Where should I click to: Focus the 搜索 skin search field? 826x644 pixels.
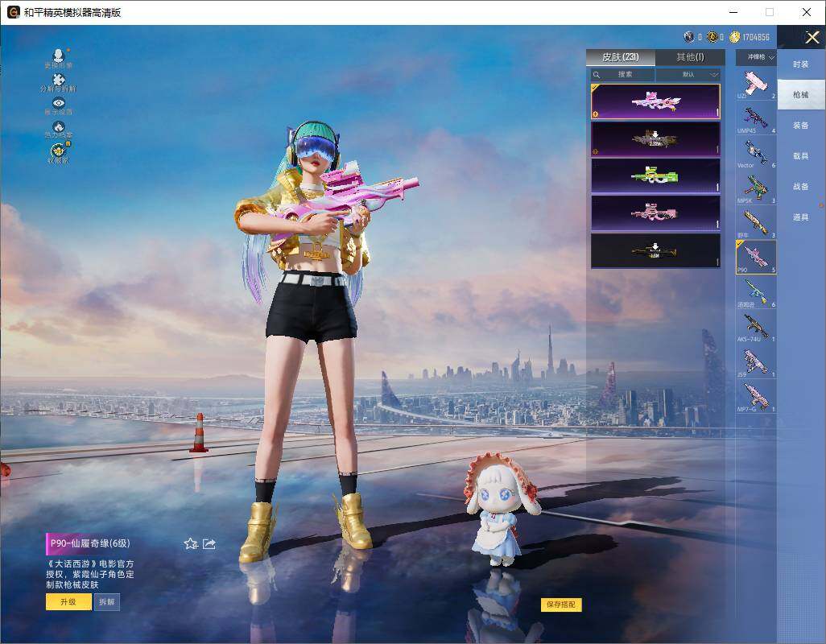pos(623,74)
